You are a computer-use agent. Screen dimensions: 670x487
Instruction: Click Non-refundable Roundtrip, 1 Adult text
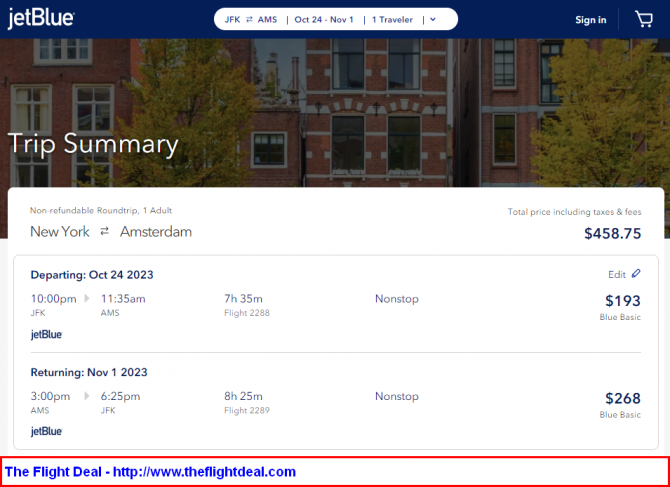(x=101, y=211)
